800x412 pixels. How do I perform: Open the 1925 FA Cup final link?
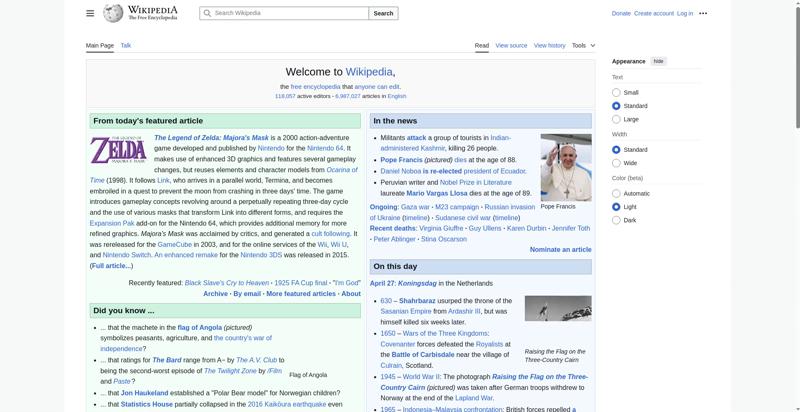[301, 283]
